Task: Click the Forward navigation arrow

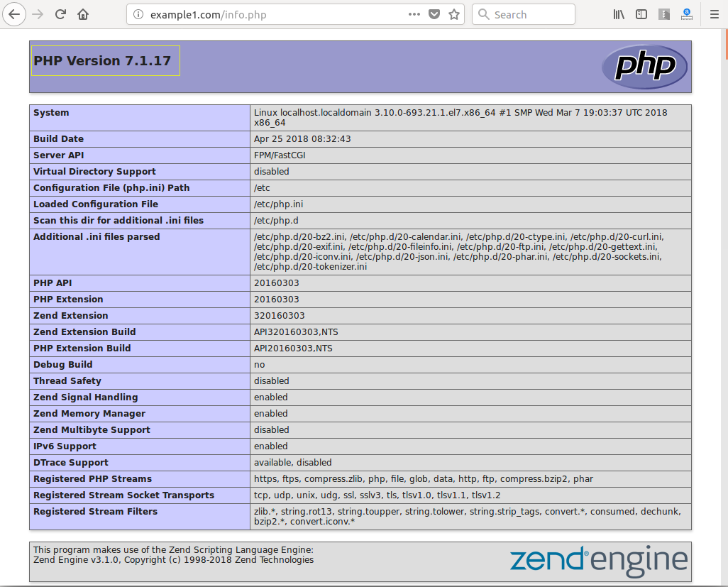Action: coord(38,14)
